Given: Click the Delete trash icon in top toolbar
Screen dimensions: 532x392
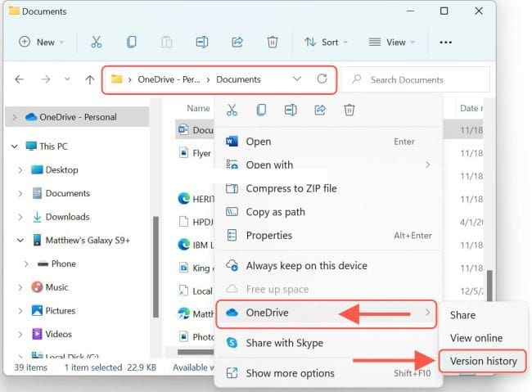Looking at the screenshot, I should coord(273,42).
